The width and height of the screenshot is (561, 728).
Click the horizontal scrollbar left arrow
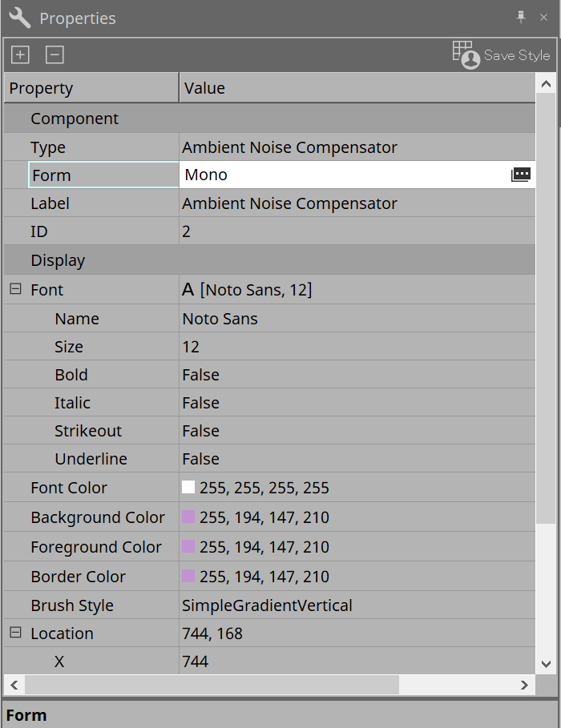(13, 685)
